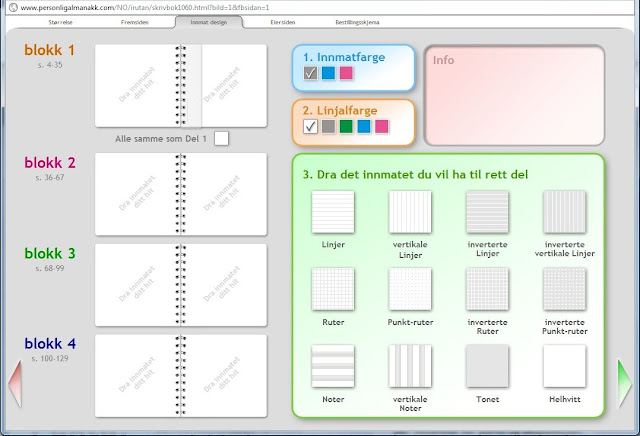Select blue Innmatfarge color
The image size is (640, 436).
(x=329, y=73)
